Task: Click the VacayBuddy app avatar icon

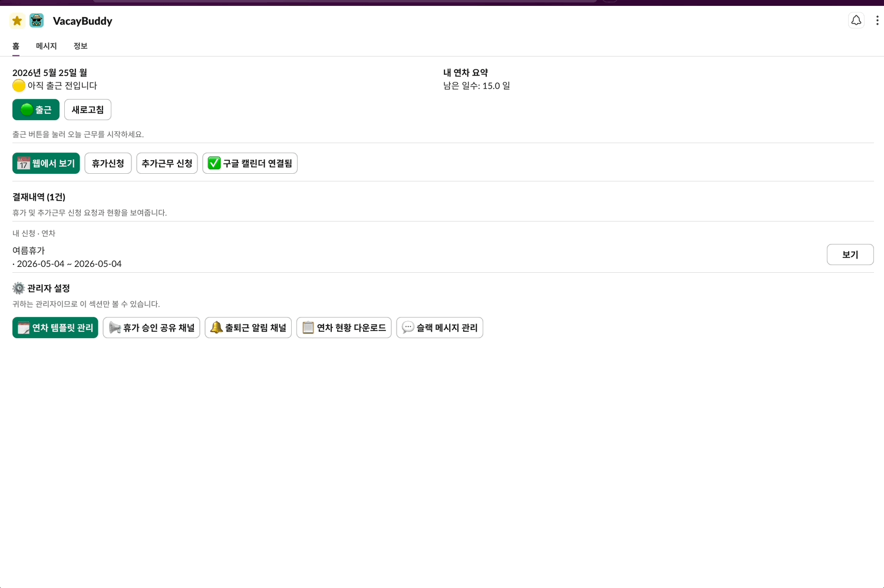Action: point(37,21)
